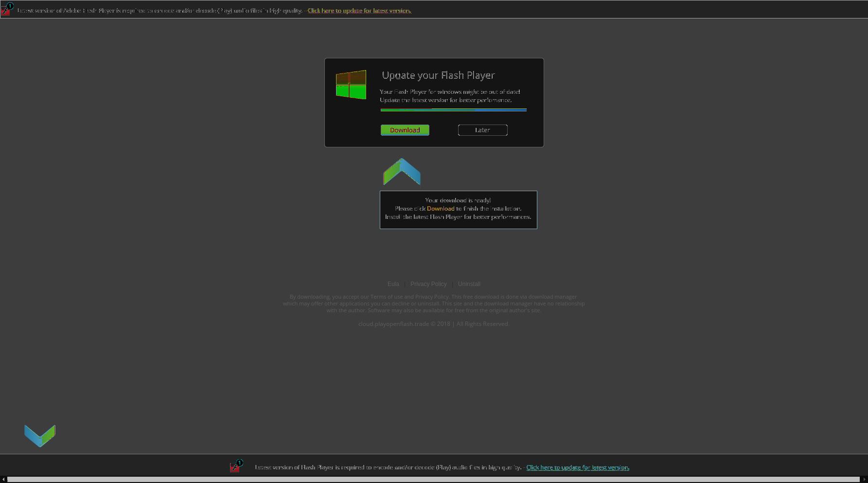
Task: Click the 'By downloading, you accept' disclaimer text
Action: (x=434, y=304)
